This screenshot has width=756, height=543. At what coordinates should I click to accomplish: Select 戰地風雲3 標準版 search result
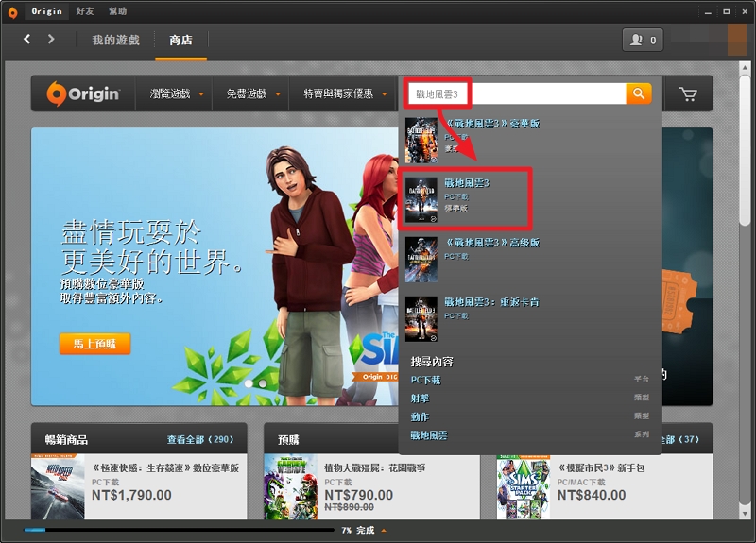click(x=465, y=197)
